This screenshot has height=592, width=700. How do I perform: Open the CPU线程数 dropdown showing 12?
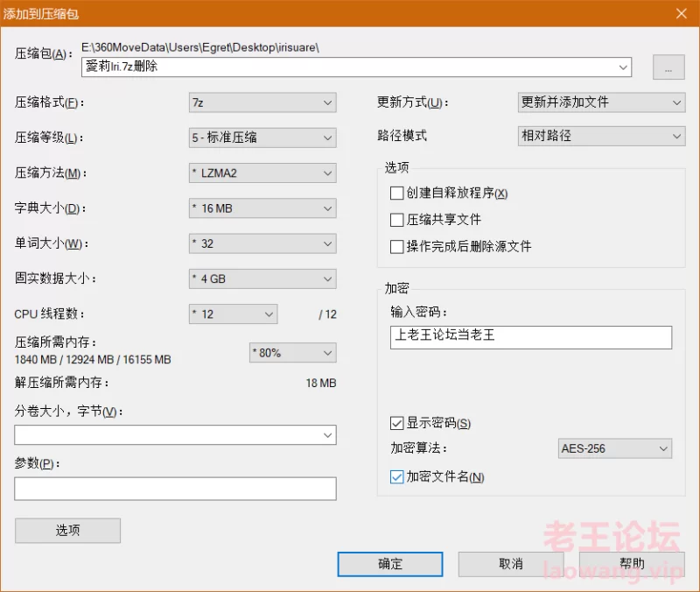(x=233, y=314)
